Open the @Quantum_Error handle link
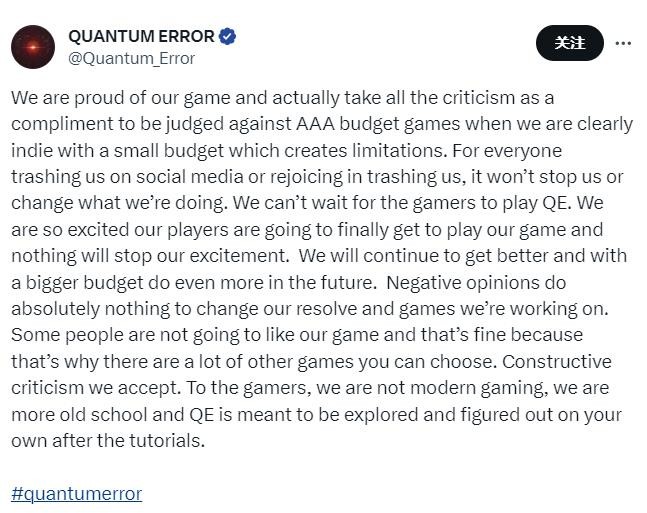The width and height of the screenshot is (647, 513). (x=131, y=59)
